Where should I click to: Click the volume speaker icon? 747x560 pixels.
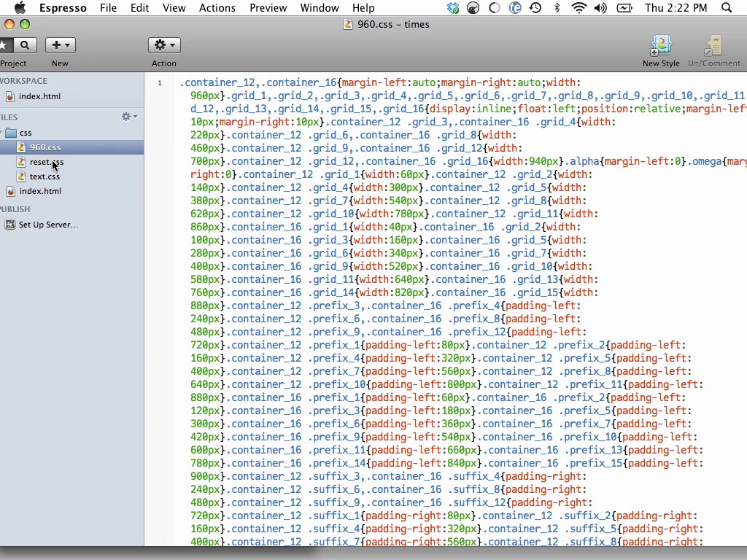[600, 7]
